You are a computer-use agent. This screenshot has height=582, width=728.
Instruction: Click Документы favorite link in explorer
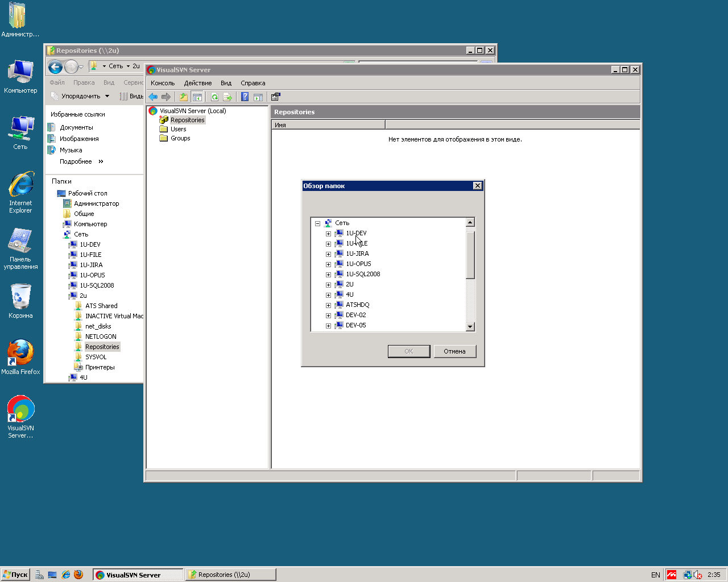[76, 127]
